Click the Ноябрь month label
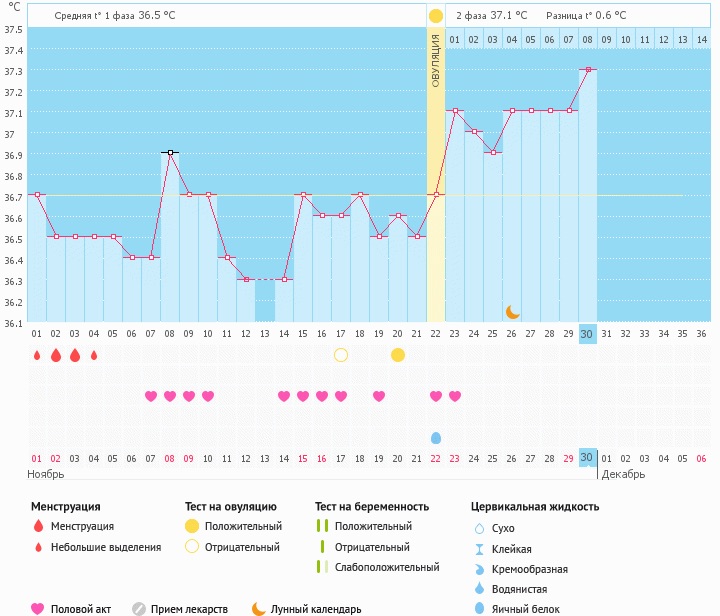The height and width of the screenshot is (616, 720). (45, 474)
